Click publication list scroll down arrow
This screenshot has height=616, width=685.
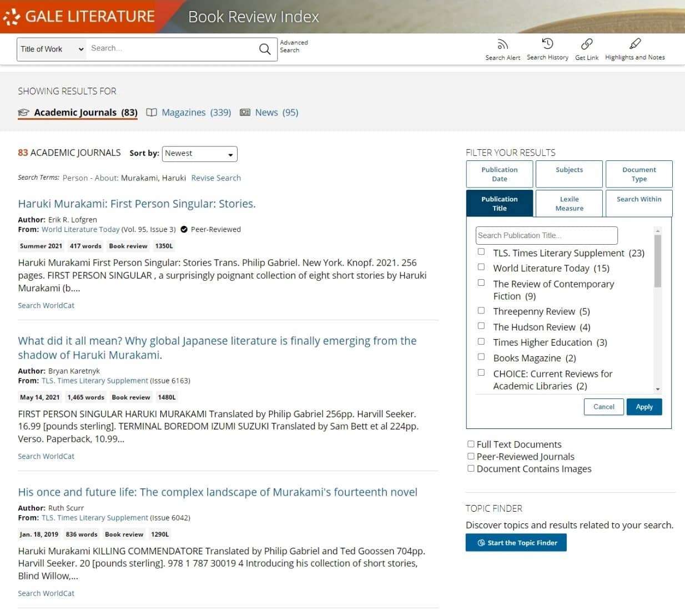coord(658,389)
